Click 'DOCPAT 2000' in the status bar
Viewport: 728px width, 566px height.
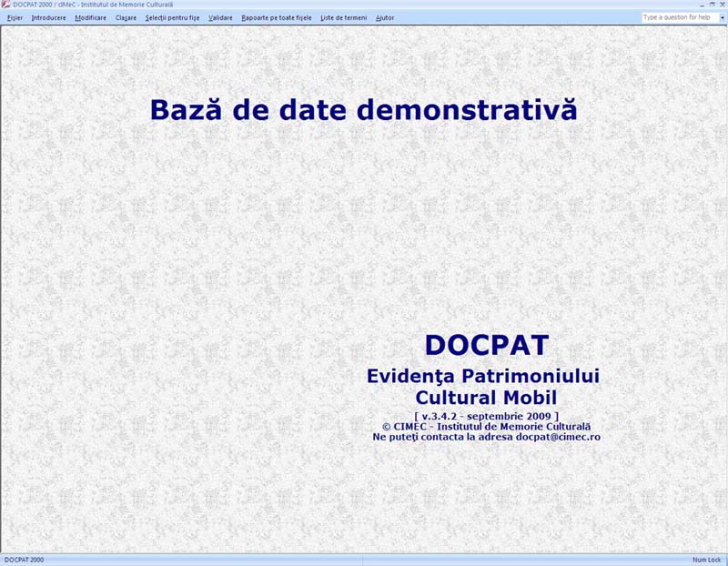(x=24, y=560)
